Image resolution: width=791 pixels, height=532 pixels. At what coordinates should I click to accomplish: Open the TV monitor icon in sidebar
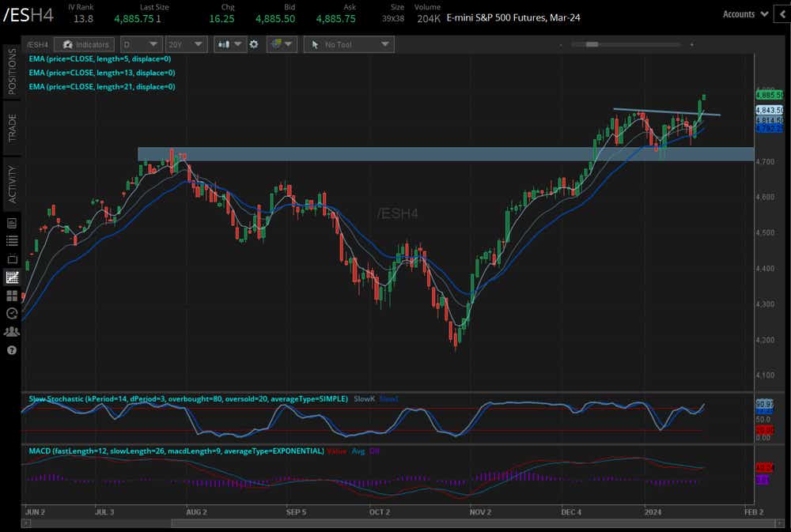(12, 258)
